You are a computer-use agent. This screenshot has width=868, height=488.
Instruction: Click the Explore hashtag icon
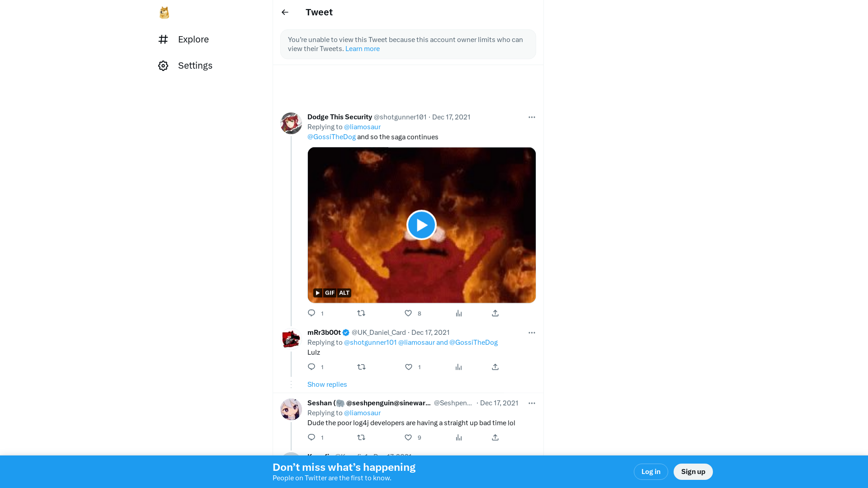pyautogui.click(x=163, y=39)
